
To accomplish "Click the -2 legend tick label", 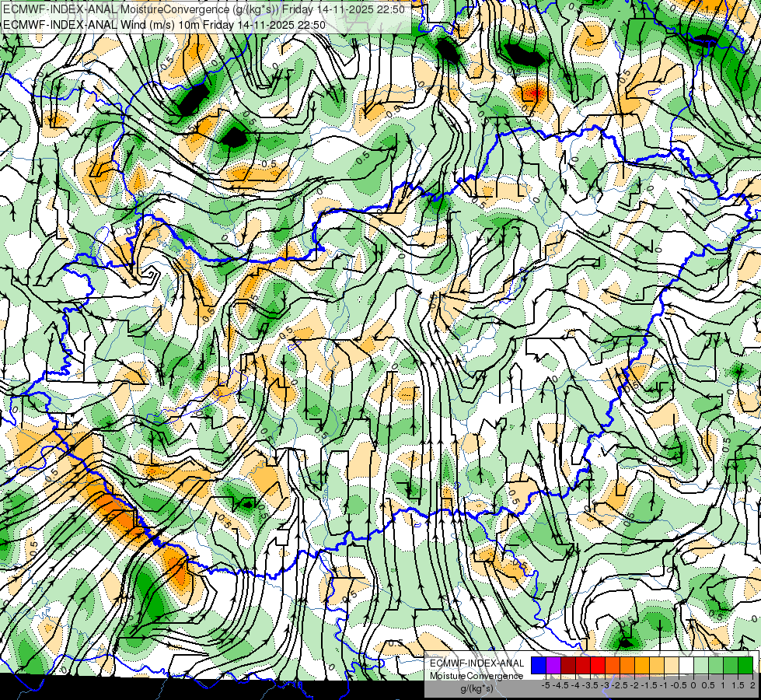I will pos(634,685).
